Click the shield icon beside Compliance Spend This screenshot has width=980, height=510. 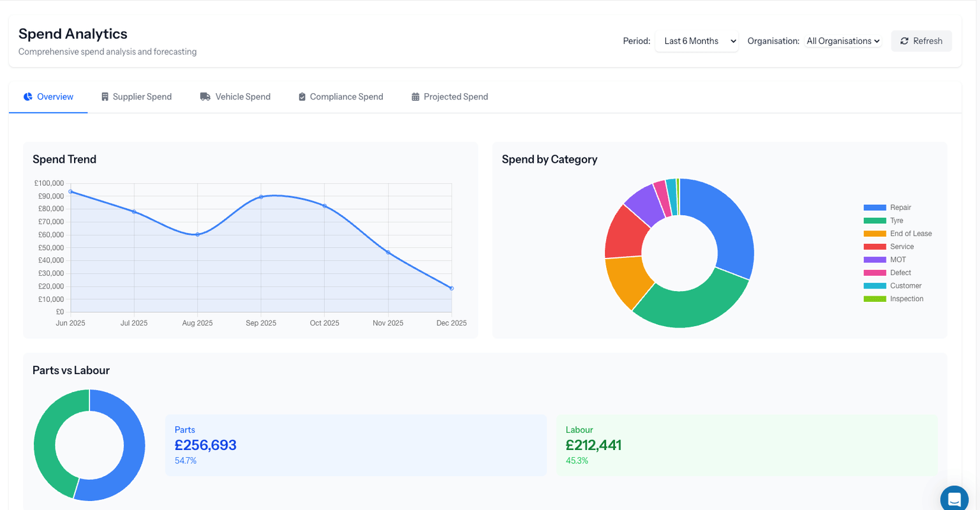[x=302, y=96]
